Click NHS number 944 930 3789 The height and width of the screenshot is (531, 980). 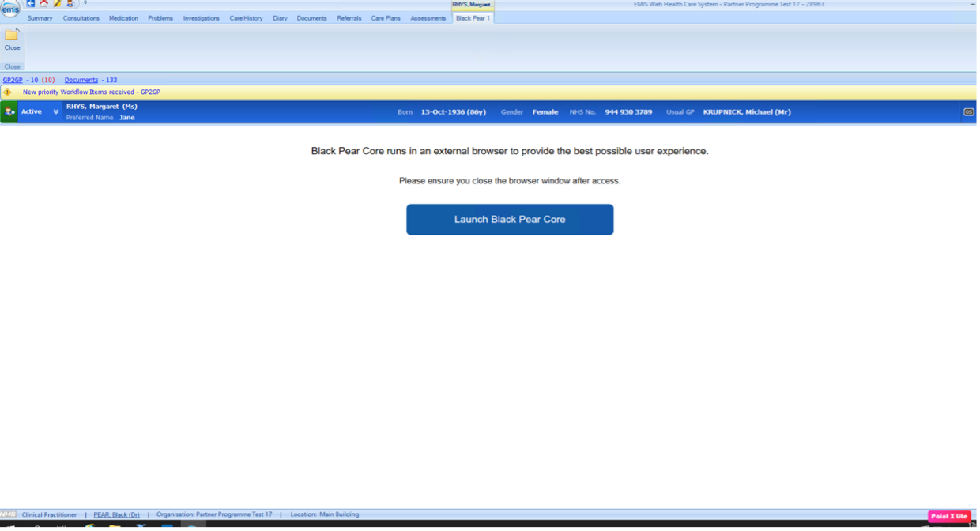(x=628, y=112)
